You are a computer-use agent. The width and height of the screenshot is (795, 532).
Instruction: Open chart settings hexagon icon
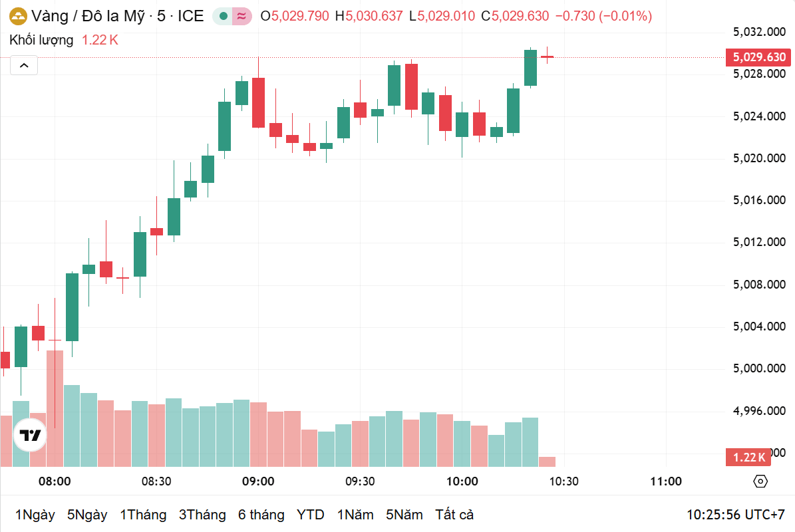pos(760,481)
